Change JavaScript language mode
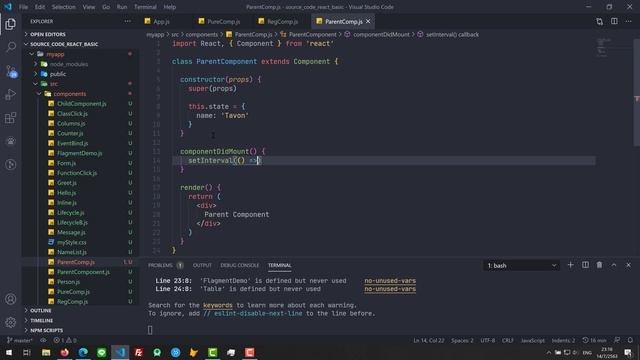Screen dimensions: 640x360 click(532, 340)
